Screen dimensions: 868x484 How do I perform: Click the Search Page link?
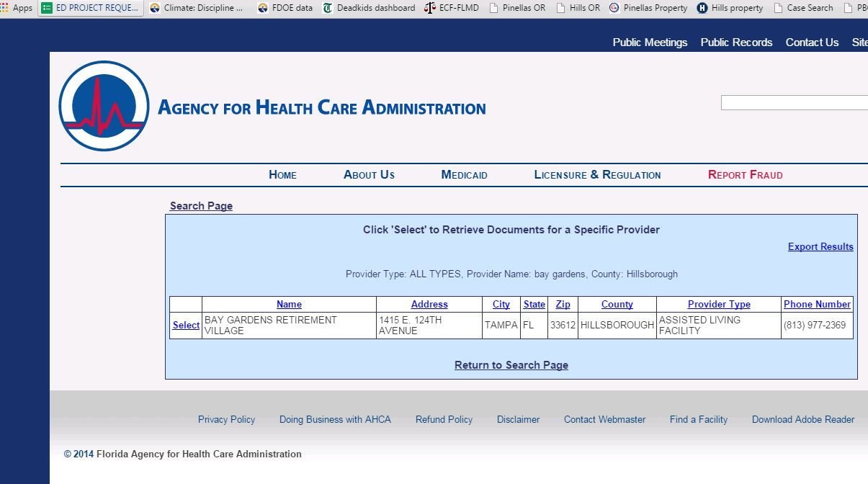pos(201,206)
